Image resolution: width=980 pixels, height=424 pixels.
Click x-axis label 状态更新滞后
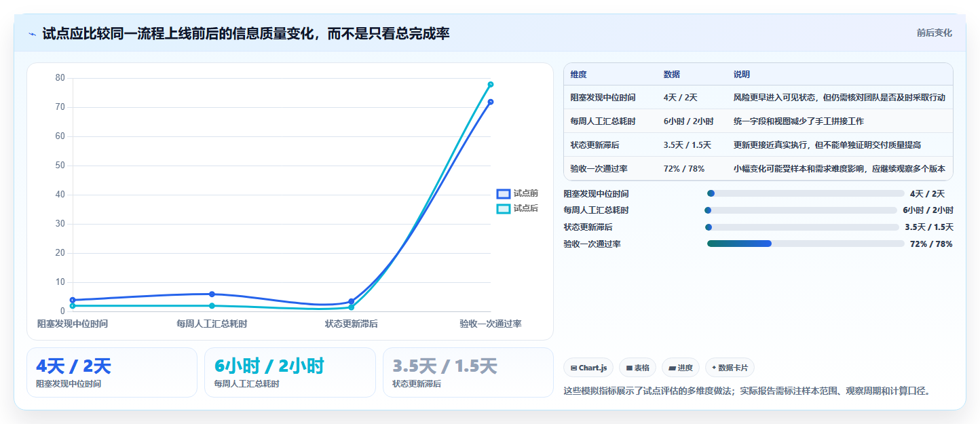point(352,324)
